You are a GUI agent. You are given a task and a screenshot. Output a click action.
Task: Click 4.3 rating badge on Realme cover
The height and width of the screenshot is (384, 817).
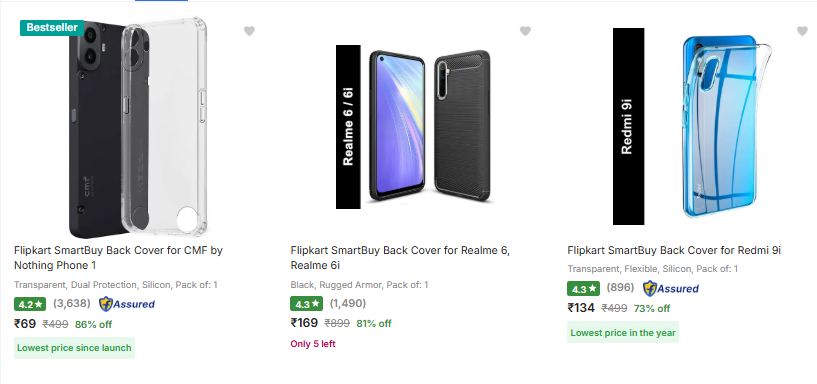(306, 304)
